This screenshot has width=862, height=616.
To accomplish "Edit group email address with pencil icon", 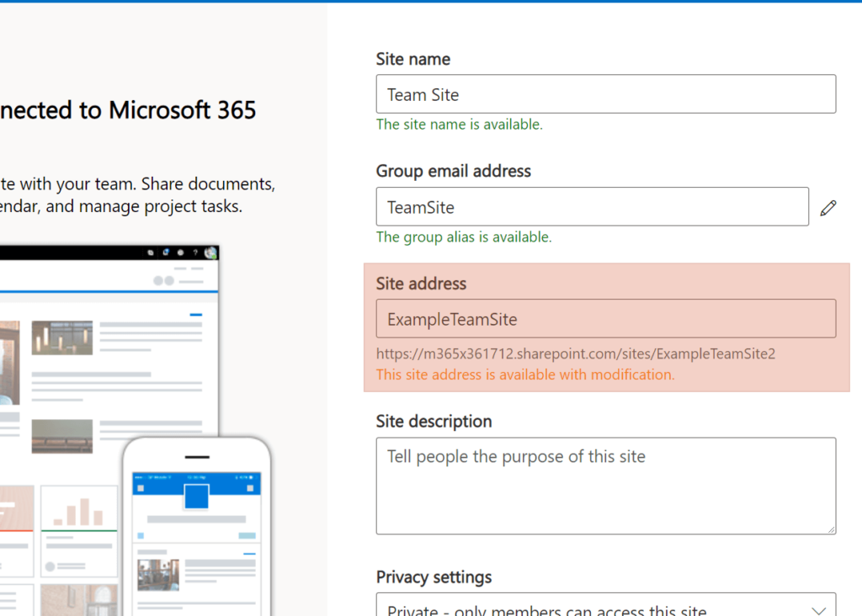I will click(x=828, y=208).
